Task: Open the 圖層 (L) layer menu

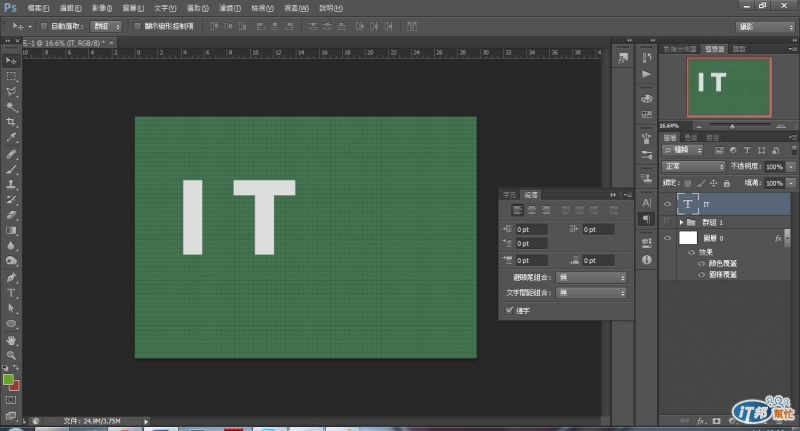Action: click(134, 7)
